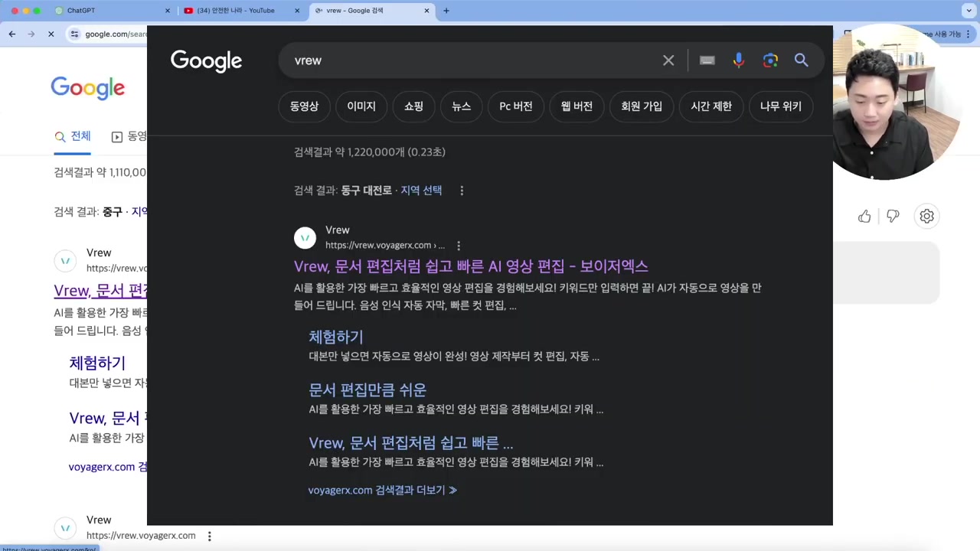This screenshot has height=551, width=980.
Task: Click https://vrew.voyagerx.com URL in overlay result
Action: click(x=384, y=246)
